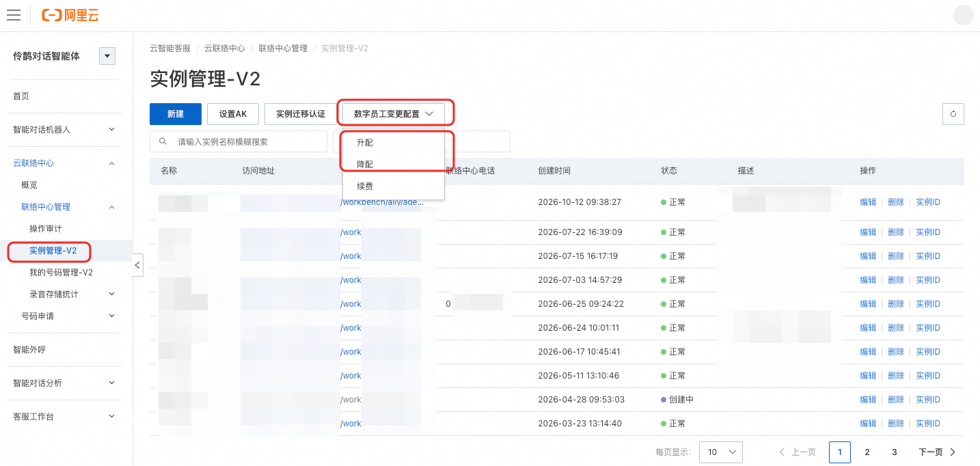Click the 实例迁移认证 button
This screenshot has width=980, height=466.
coord(301,114)
